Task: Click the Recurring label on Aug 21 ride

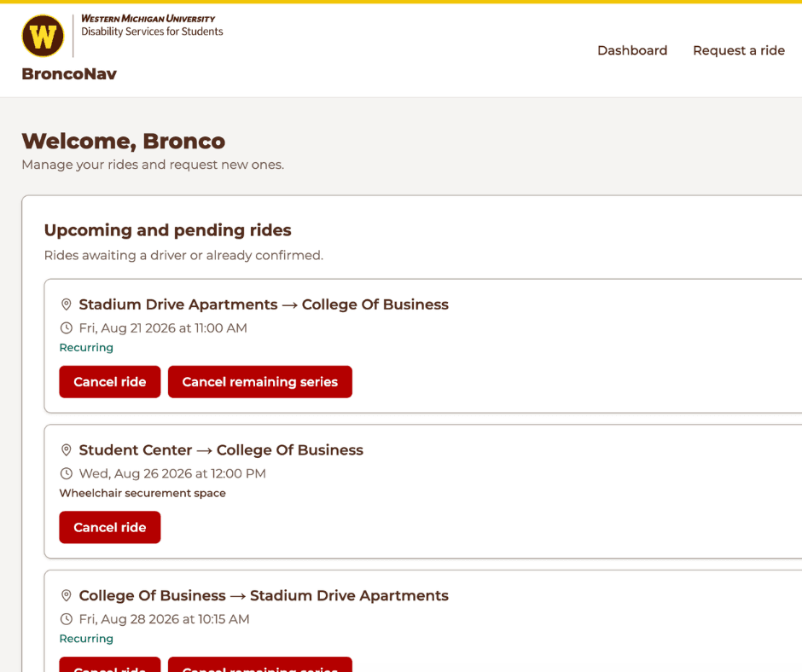Action: pos(86,348)
